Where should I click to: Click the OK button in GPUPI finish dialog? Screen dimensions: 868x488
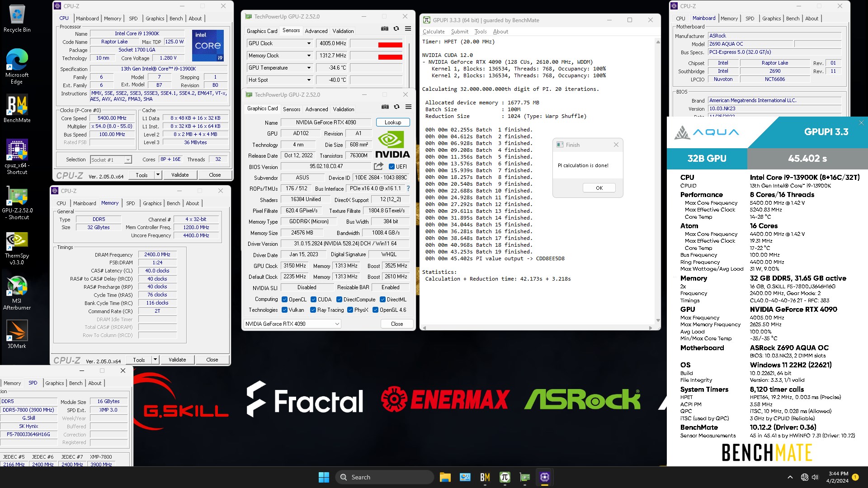point(599,188)
